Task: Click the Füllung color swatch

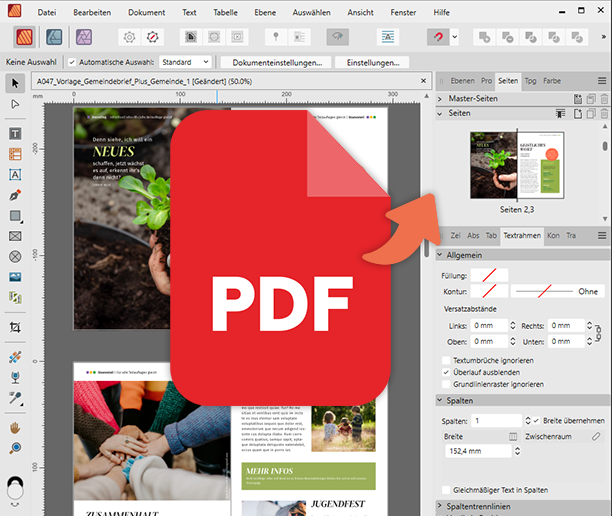Action: pos(489,275)
